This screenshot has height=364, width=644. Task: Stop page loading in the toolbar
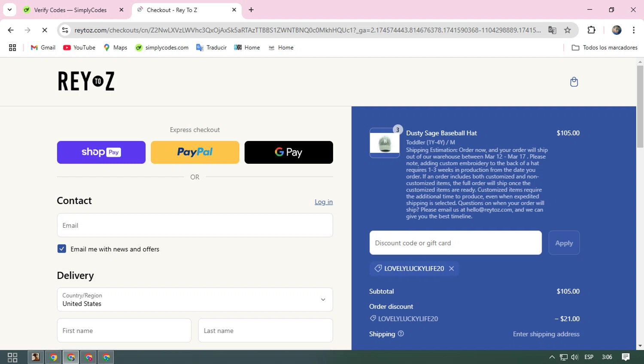click(x=45, y=30)
